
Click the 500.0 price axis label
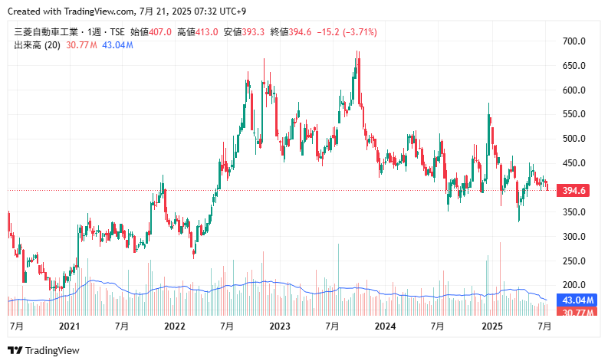click(573, 139)
